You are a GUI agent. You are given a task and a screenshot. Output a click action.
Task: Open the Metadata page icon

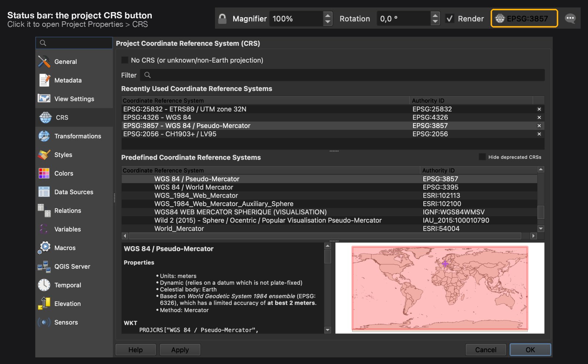pyautogui.click(x=44, y=80)
